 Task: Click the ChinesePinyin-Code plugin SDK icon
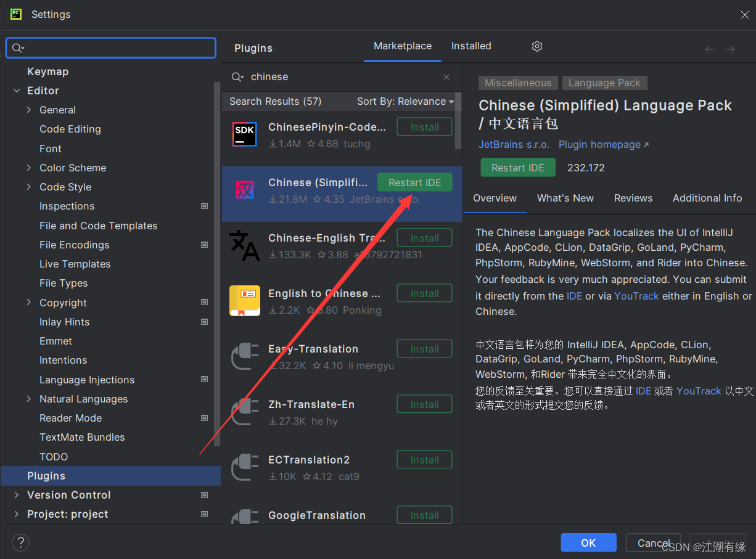point(245,134)
